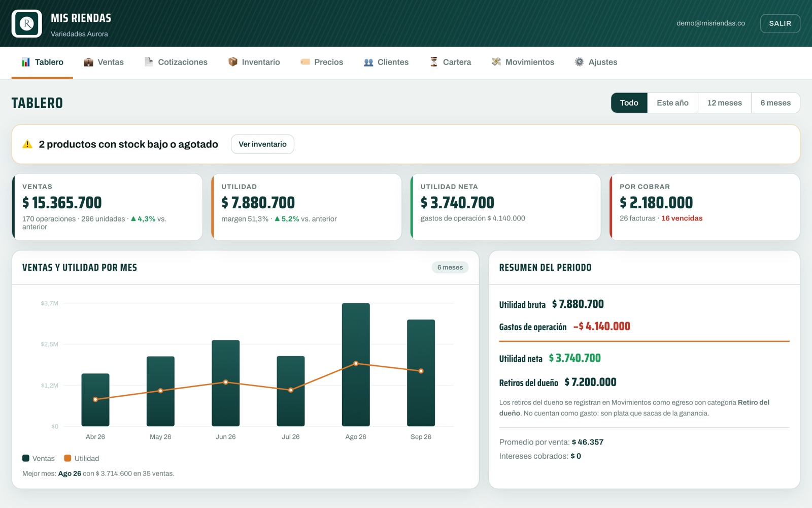Viewport: 812px width, 508px height.
Task: Open the Cartera tab
Action: 451,62
